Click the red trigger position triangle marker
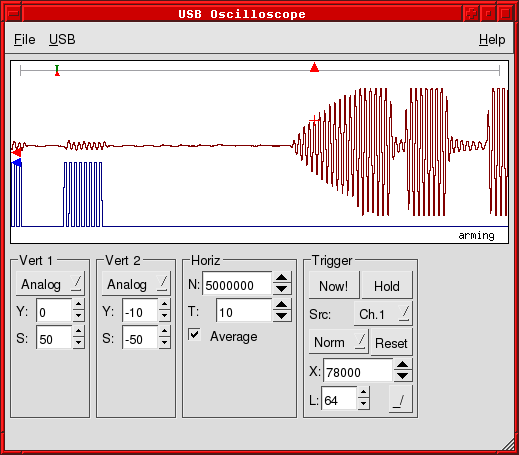The height and width of the screenshot is (455, 519). pos(314,67)
